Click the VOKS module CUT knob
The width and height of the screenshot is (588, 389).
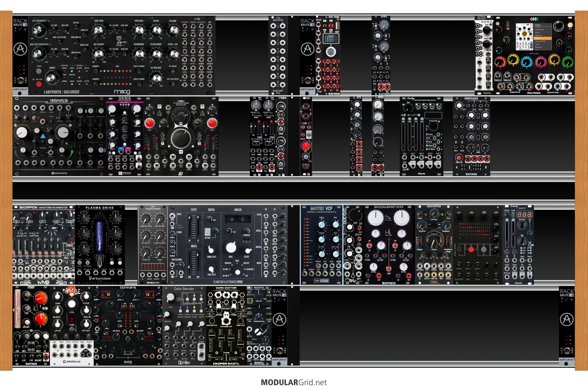click(355, 215)
